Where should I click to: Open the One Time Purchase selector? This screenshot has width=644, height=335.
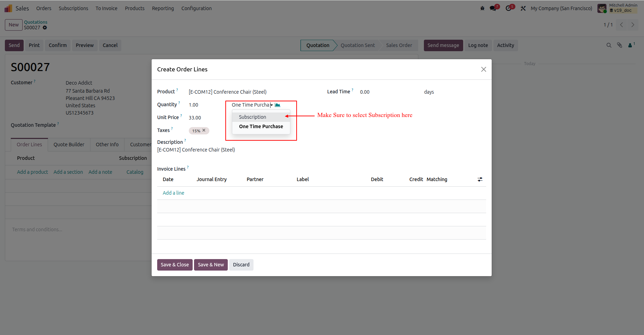point(252,105)
